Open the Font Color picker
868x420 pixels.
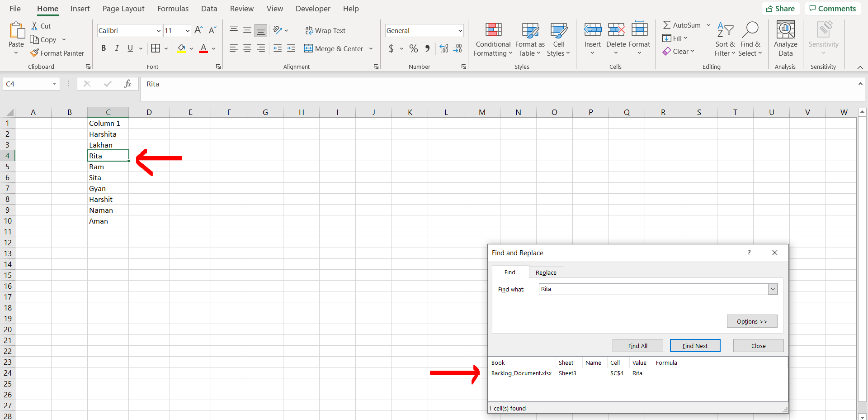(213, 48)
